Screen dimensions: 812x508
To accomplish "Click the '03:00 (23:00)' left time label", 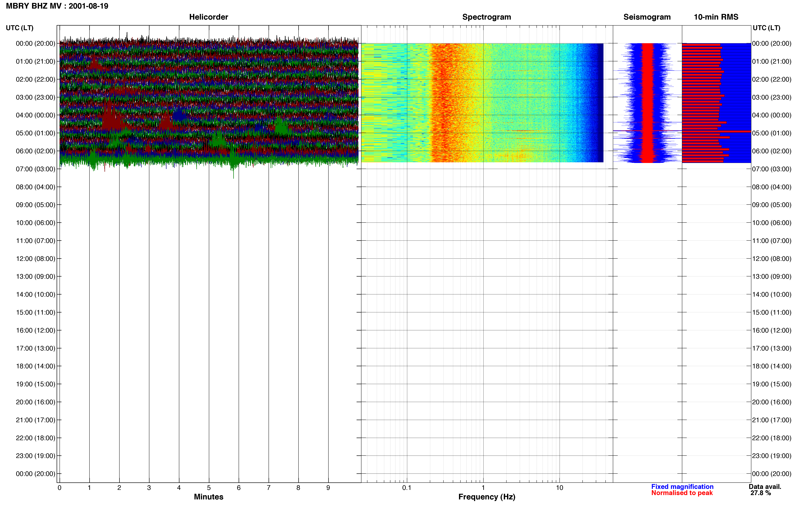I will [x=36, y=97].
